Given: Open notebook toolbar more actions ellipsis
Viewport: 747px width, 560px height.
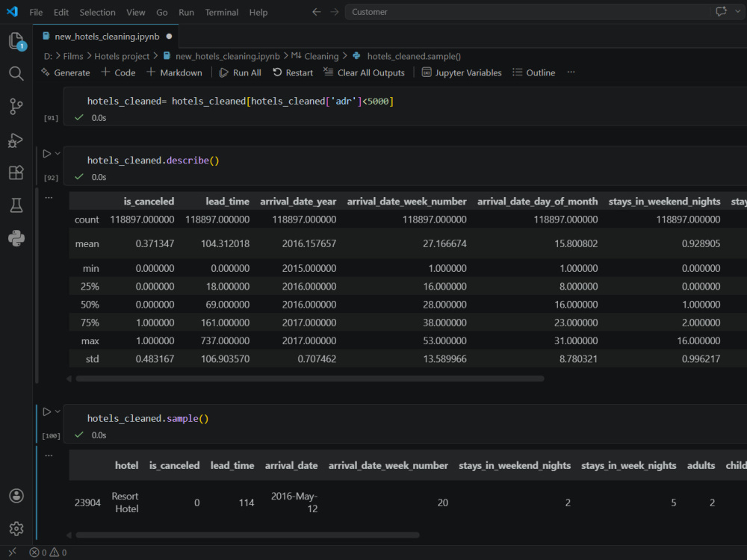Looking at the screenshot, I should 571,72.
